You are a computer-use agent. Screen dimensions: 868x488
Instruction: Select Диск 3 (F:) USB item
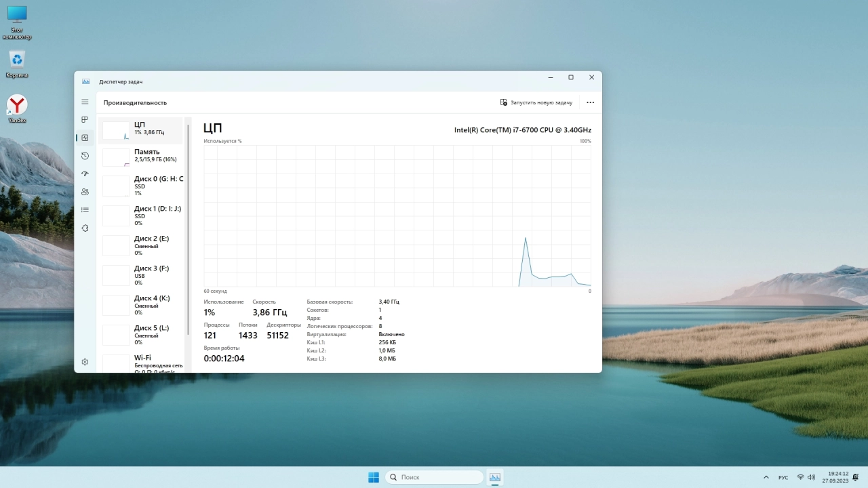141,275
